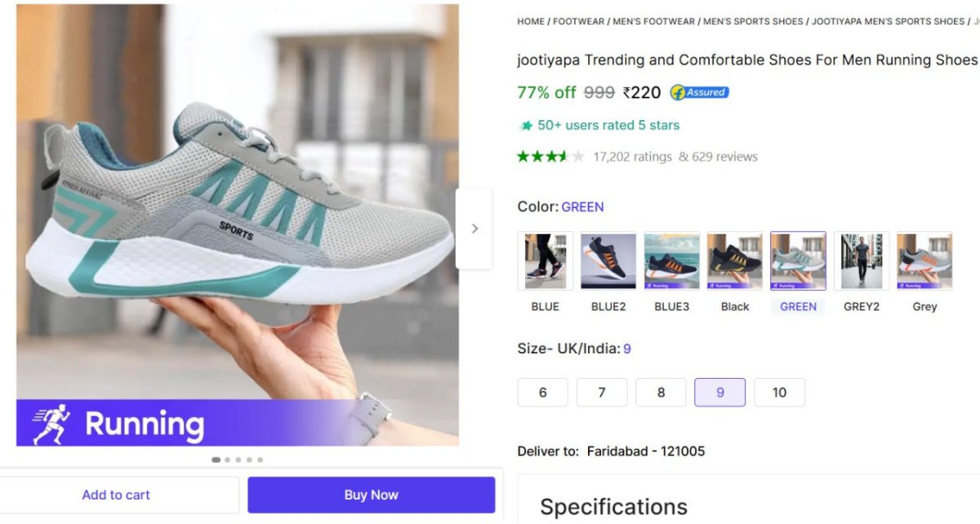Choose the GREY2 color variant thumbnail
This screenshot has width=980, height=524.
(x=861, y=261)
